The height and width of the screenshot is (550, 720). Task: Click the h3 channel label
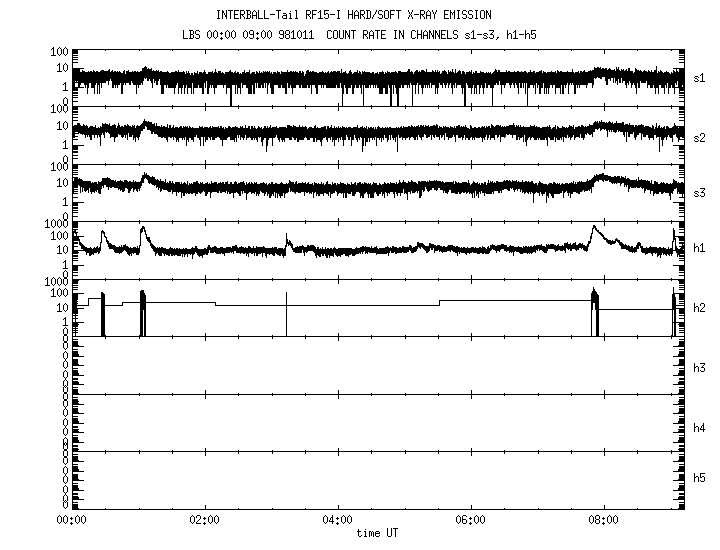(x=699, y=369)
